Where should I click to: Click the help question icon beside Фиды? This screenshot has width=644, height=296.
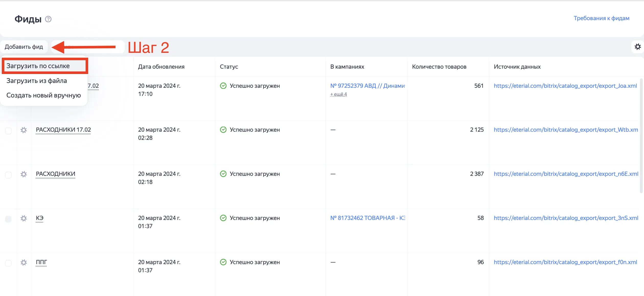coord(48,19)
